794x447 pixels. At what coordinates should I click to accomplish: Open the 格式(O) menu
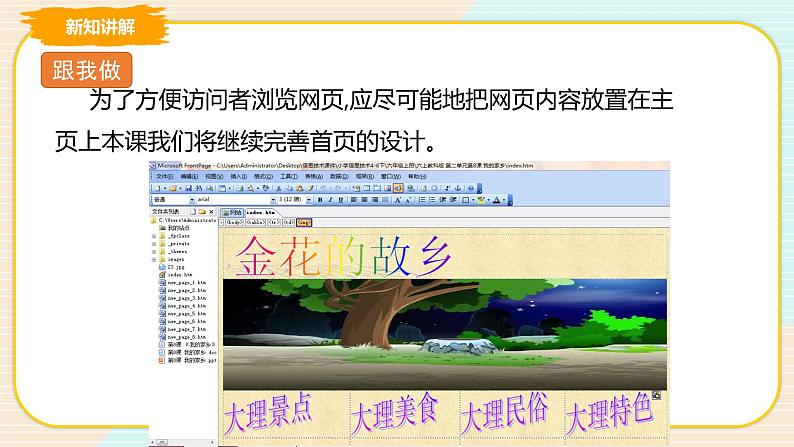pyautogui.click(x=263, y=176)
